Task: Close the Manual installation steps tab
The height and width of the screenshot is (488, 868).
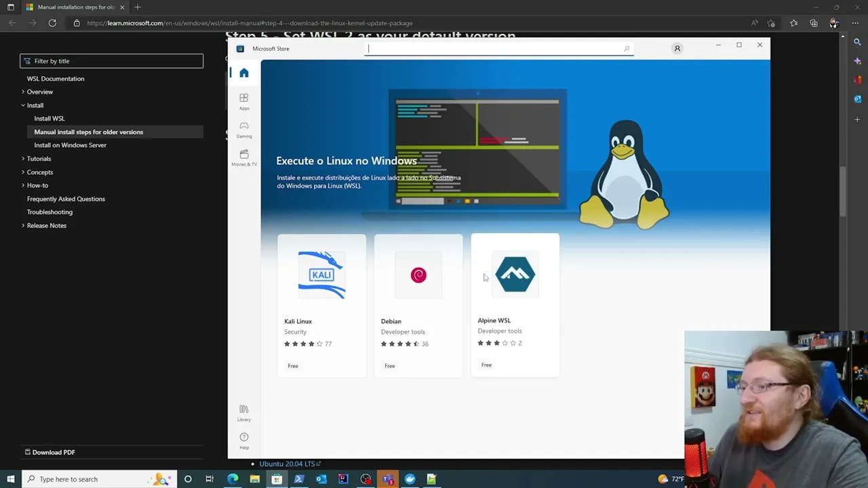Action: [122, 7]
